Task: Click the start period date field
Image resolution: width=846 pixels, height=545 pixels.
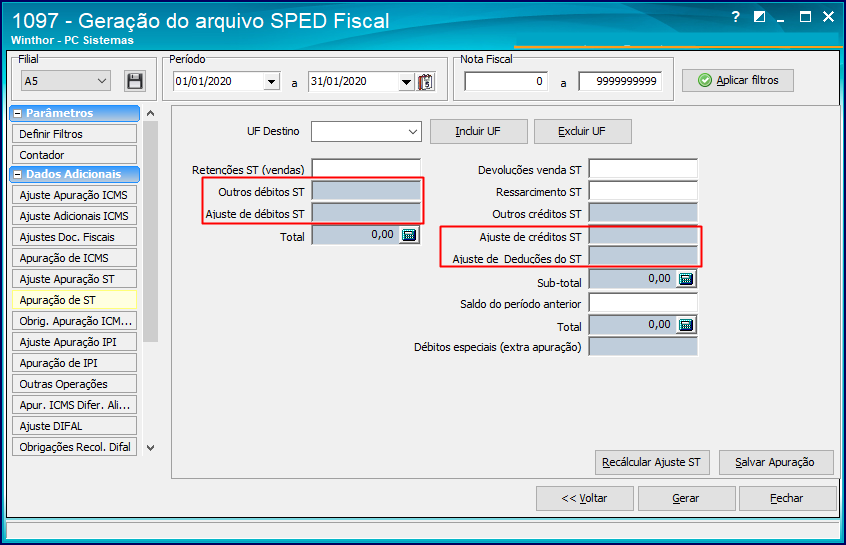Action: coord(219,81)
